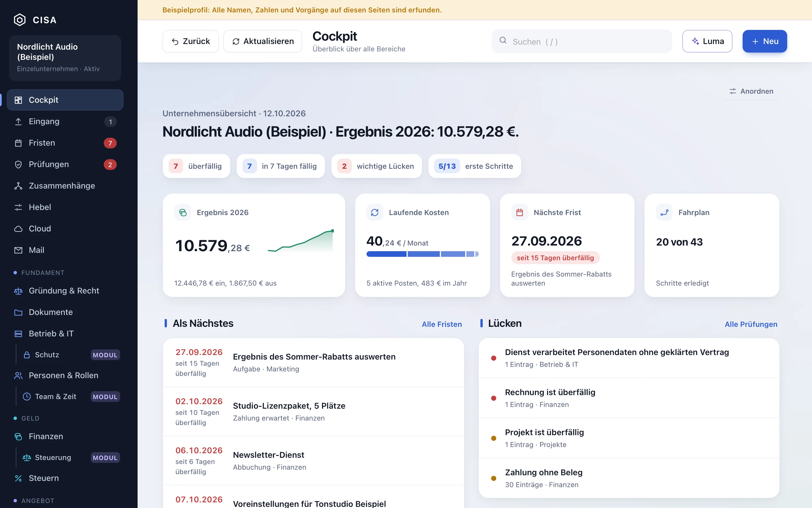Click the Fristen calendar icon in sidebar
The height and width of the screenshot is (508, 812).
(x=18, y=143)
